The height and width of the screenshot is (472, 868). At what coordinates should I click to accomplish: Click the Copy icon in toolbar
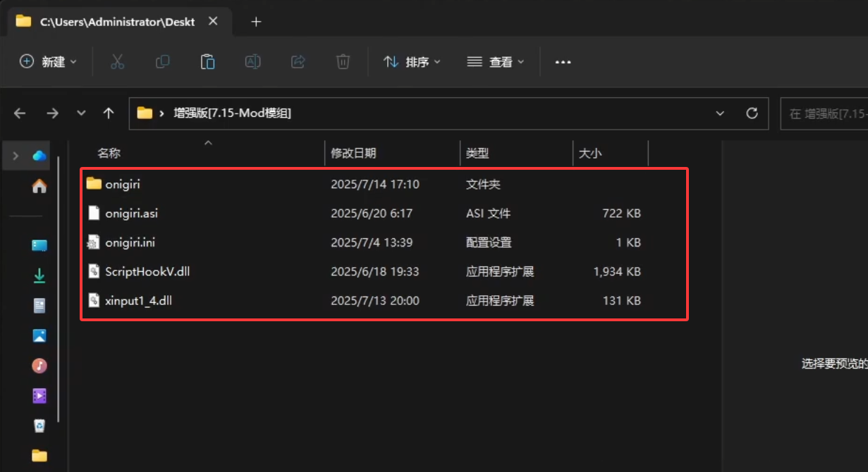[162, 62]
